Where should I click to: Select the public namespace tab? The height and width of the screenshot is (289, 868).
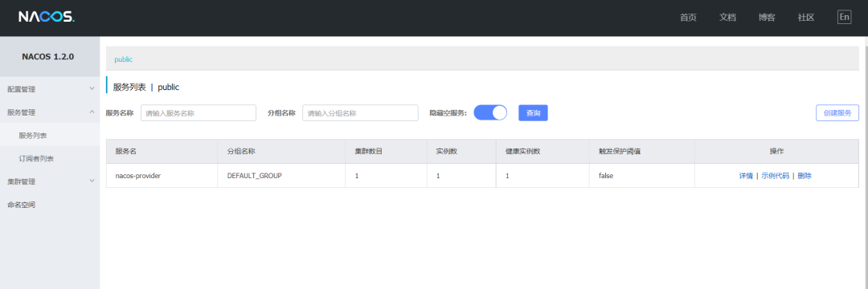[124, 59]
